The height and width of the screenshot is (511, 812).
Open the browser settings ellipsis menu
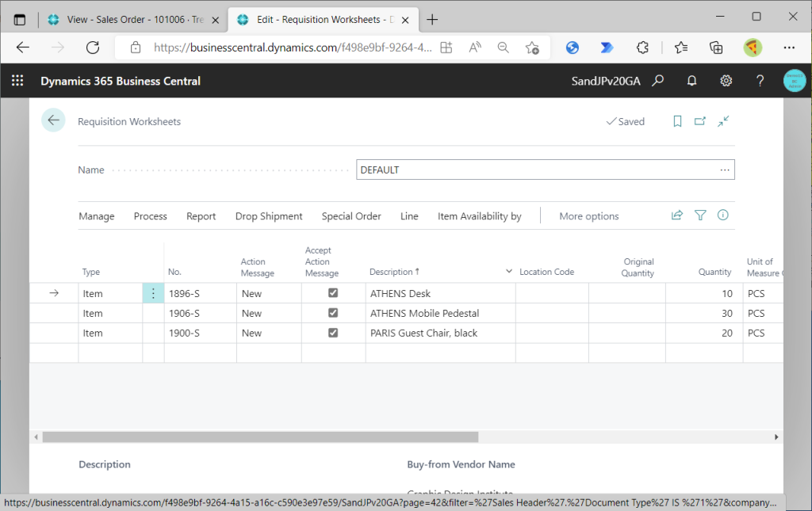pyautogui.click(x=789, y=48)
